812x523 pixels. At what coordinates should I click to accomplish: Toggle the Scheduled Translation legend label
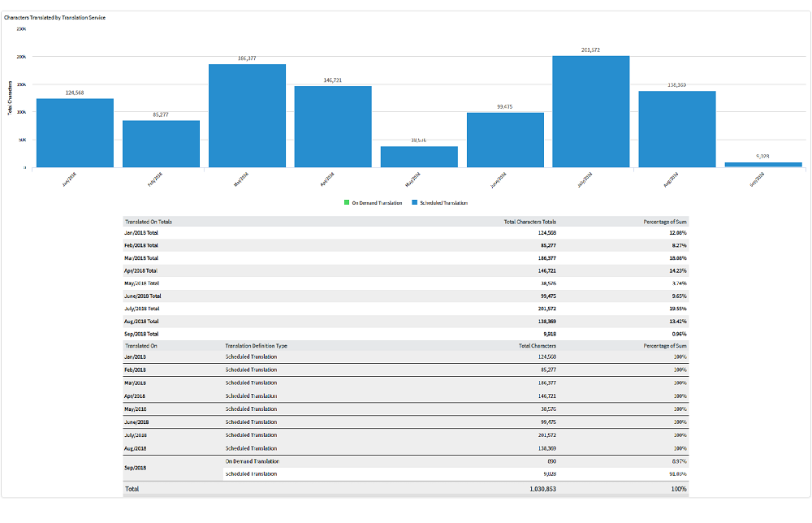443,202
